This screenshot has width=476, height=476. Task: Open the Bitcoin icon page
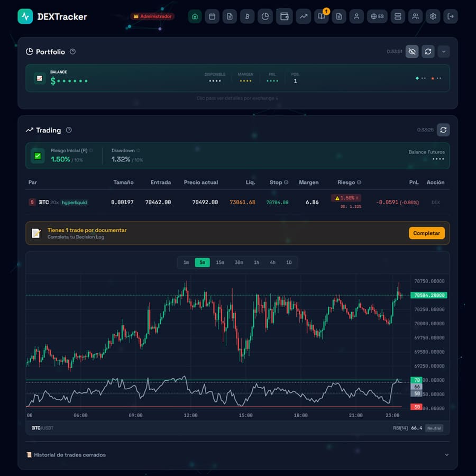(247, 16)
